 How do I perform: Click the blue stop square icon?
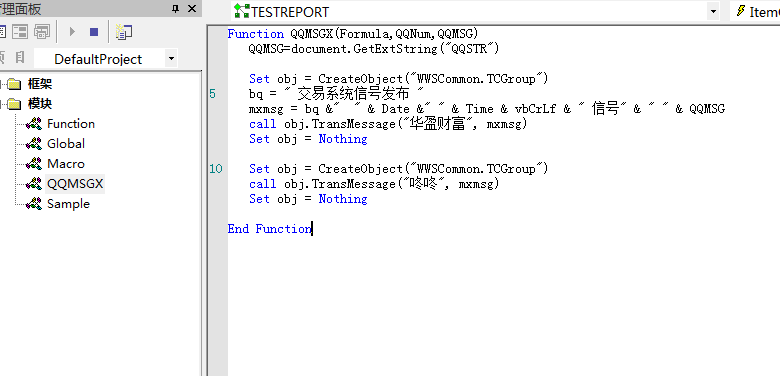click(x=94, y=32)
